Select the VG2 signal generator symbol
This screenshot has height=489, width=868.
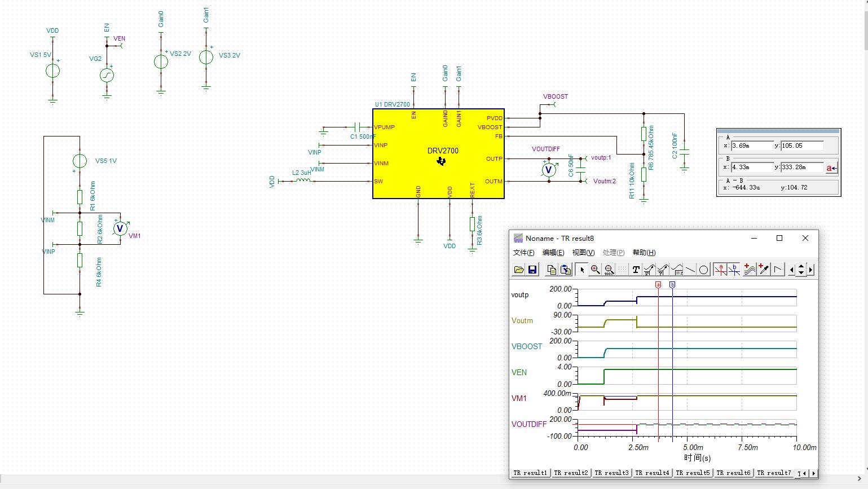(107, 75)
